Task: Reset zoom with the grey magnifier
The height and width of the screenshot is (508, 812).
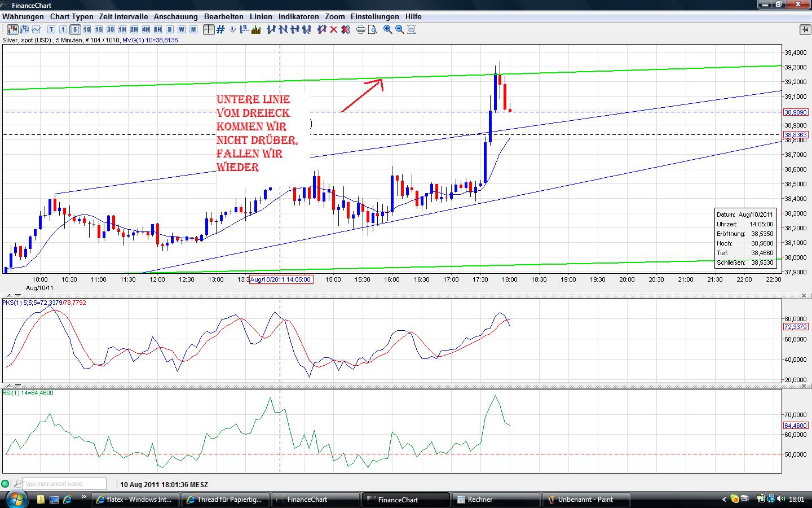Action: pos(412,29)
